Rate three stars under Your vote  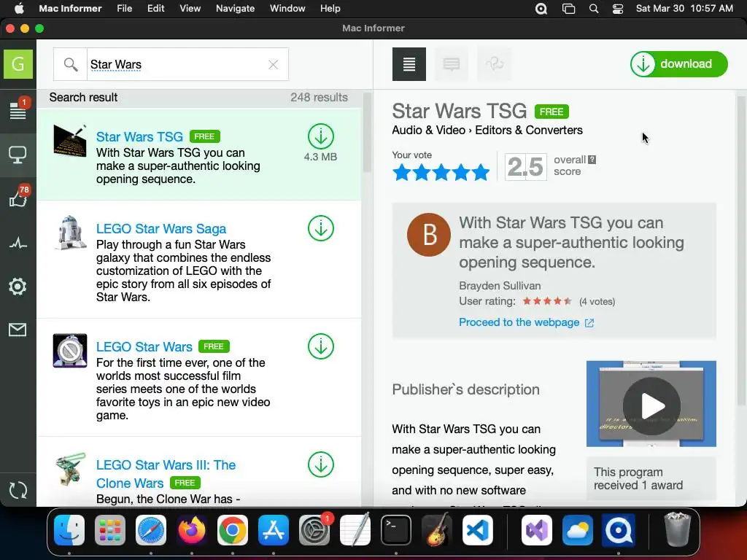click(441, 172)
